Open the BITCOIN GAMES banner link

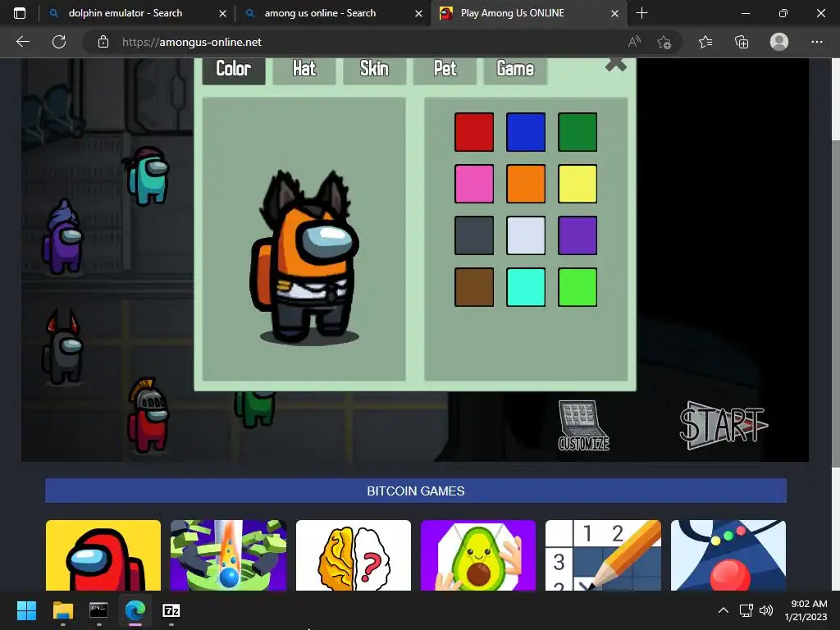click(416, 491)
